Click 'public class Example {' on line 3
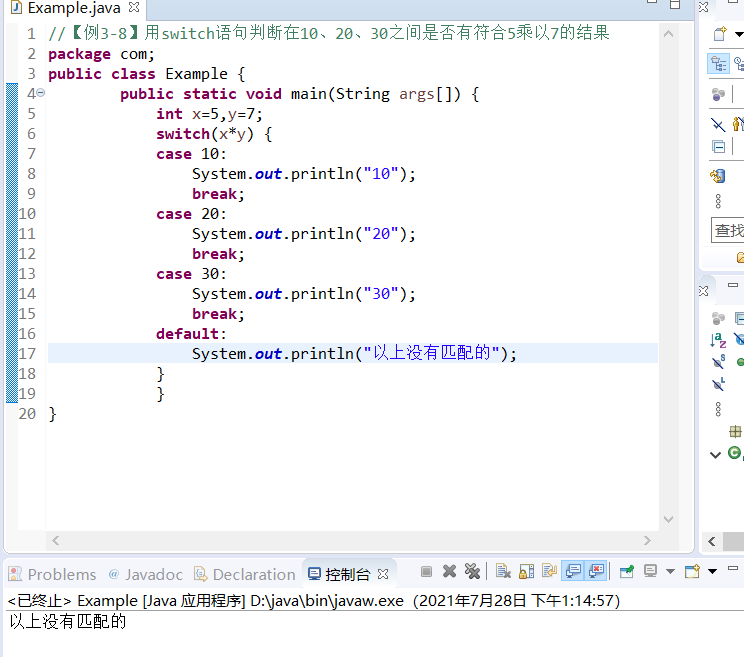Viewport: 744px width, 657px height. [x=147, y=74]
